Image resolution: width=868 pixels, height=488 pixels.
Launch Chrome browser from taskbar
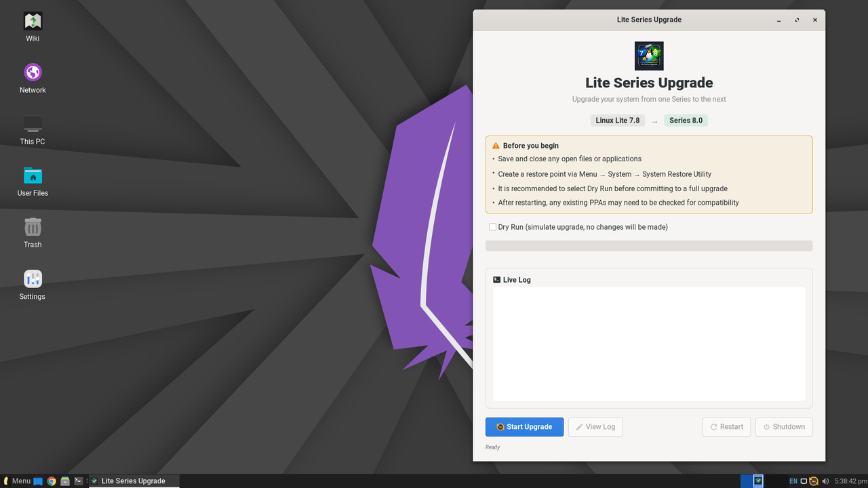click(52, 481)
